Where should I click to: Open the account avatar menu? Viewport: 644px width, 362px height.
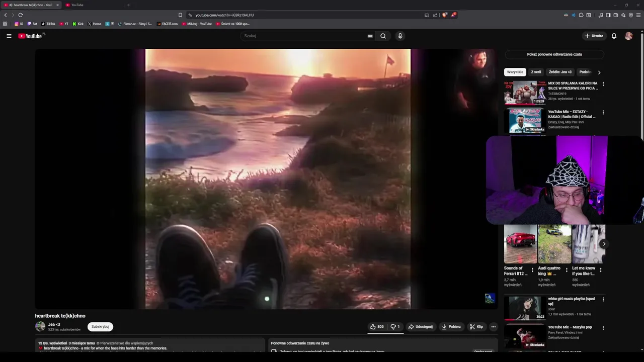[628, 36]
